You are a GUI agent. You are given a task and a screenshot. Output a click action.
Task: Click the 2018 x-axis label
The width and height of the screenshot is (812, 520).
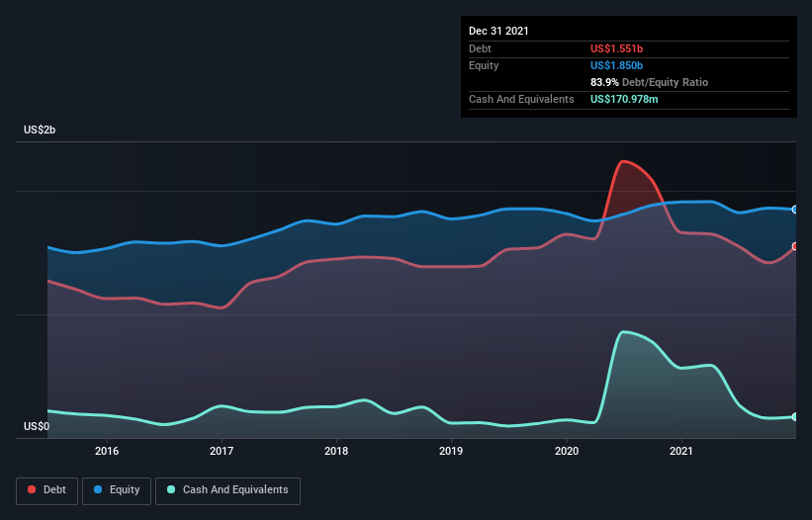[336, 451]
